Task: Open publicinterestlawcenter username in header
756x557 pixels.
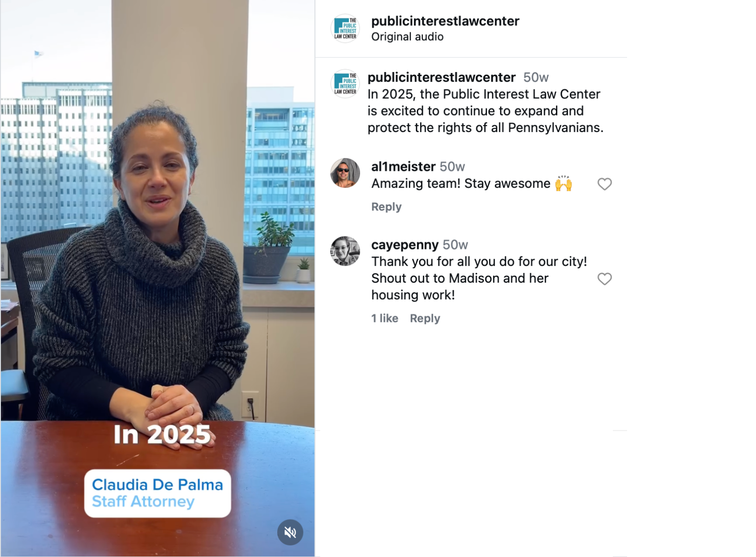Action: pyautogui.click(x=445, y=21)
